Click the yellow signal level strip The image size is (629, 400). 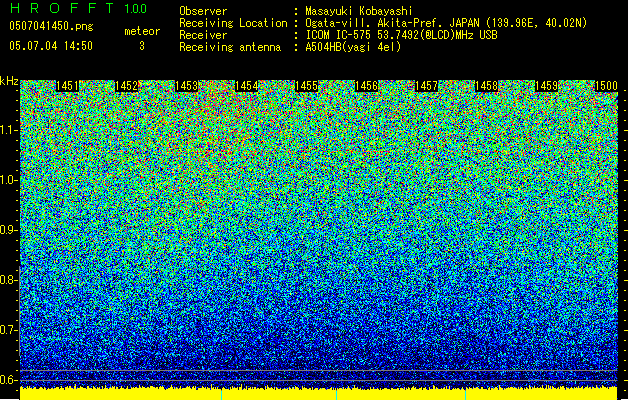[x=319, y=394]
